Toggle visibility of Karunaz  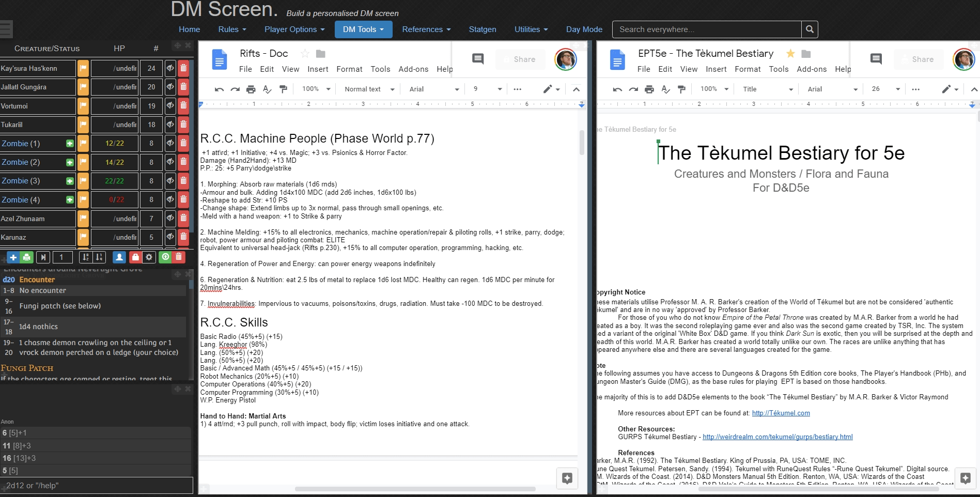pyautogui.click(x=170, y=237)
